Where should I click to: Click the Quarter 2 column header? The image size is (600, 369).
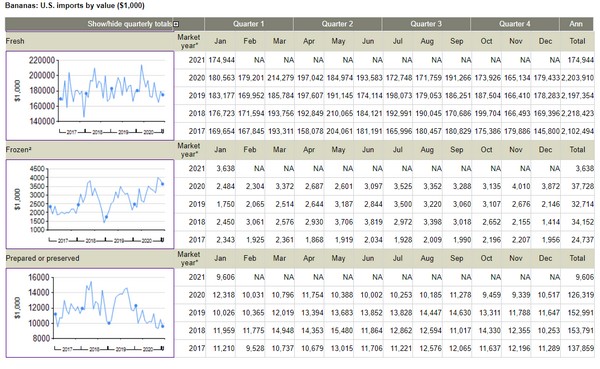click(337, 24)
